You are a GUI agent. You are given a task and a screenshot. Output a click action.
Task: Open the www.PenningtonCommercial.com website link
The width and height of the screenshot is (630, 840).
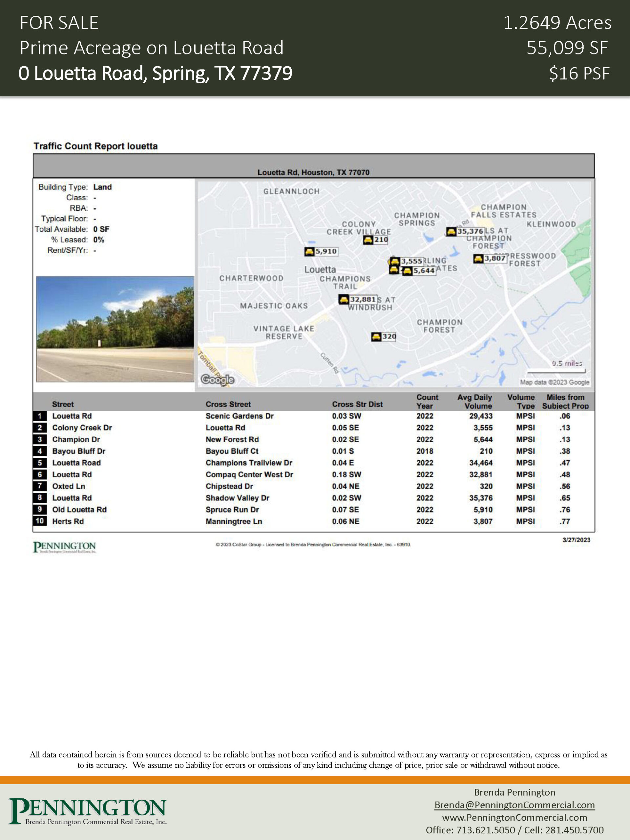514,817
